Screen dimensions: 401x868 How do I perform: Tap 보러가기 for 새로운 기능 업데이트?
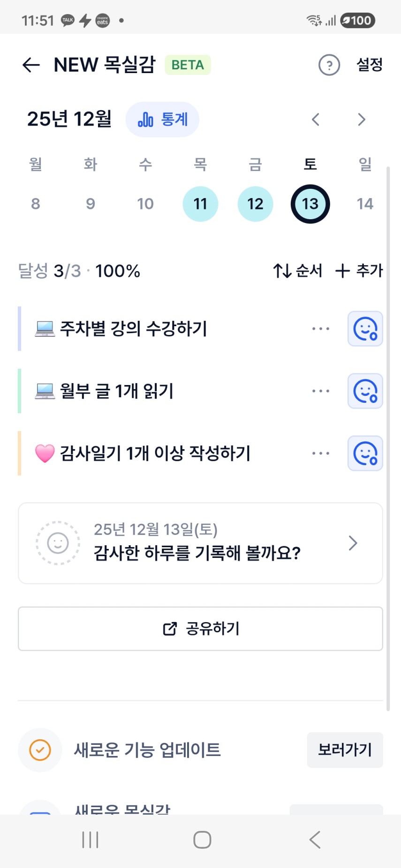[345, 750]
